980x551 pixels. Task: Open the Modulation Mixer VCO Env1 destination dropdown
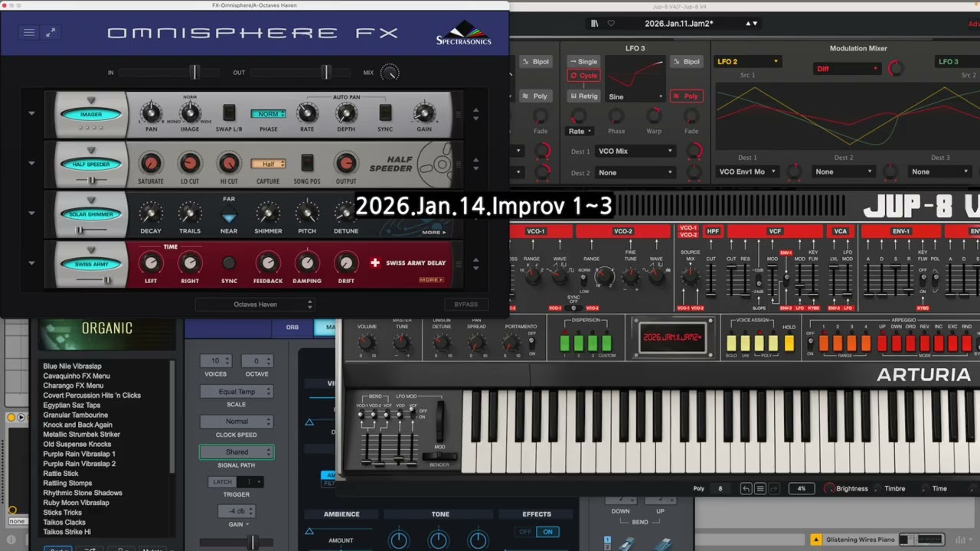[747, 172]
